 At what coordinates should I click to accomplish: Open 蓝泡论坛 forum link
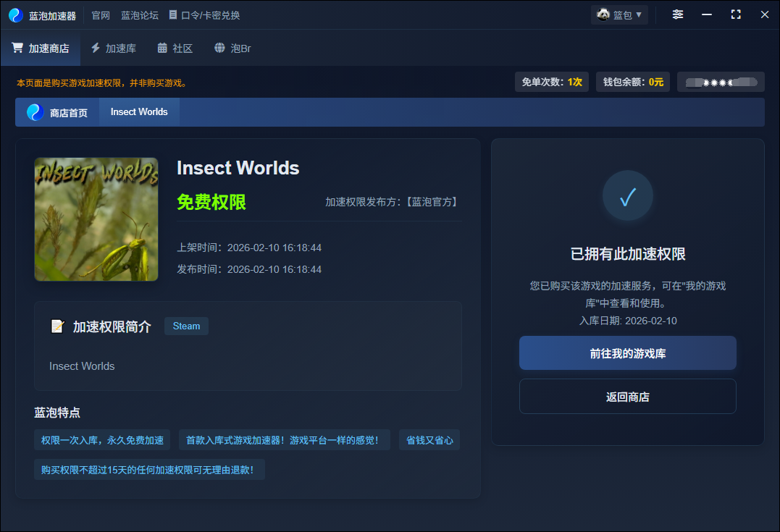(x=139, y=15)
